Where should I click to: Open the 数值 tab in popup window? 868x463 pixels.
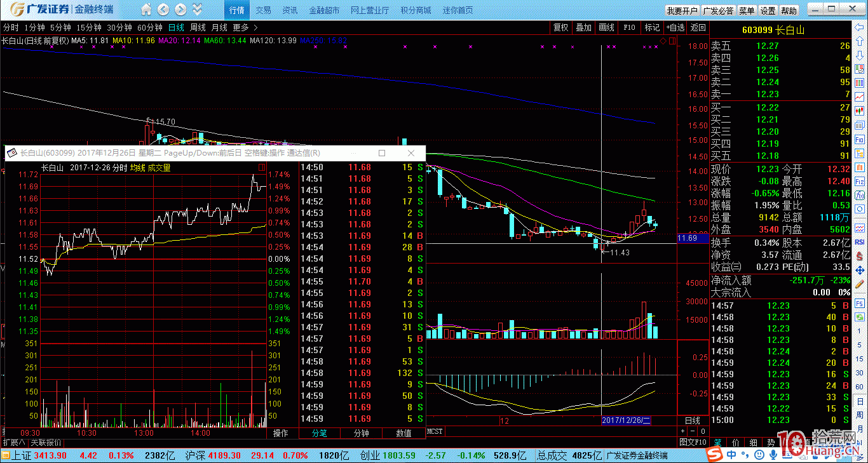pos(403,433)
